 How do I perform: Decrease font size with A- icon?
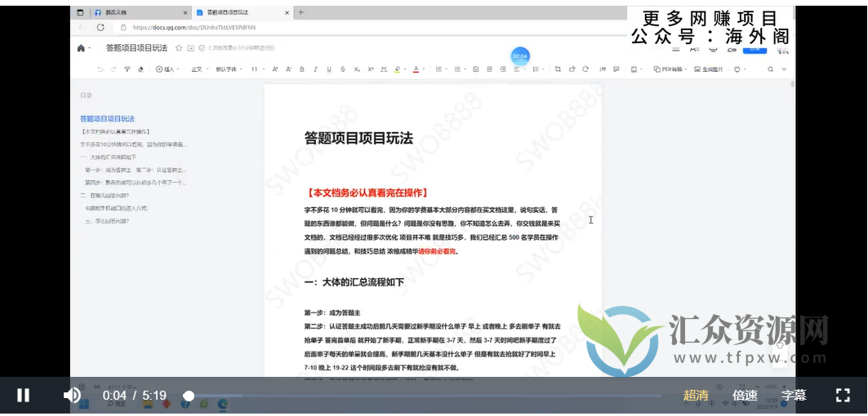tap(288, 69)
